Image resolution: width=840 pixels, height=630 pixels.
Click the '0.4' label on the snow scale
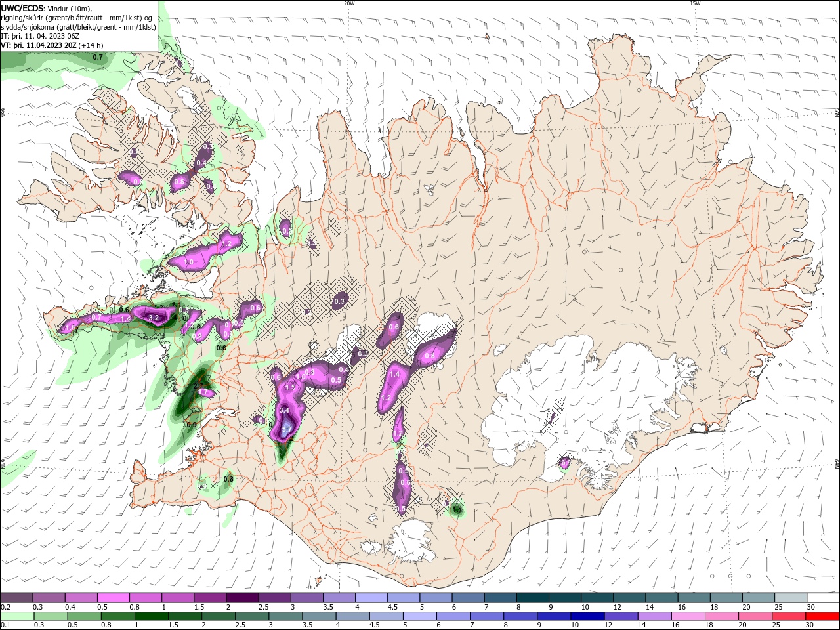click(70, 607)
